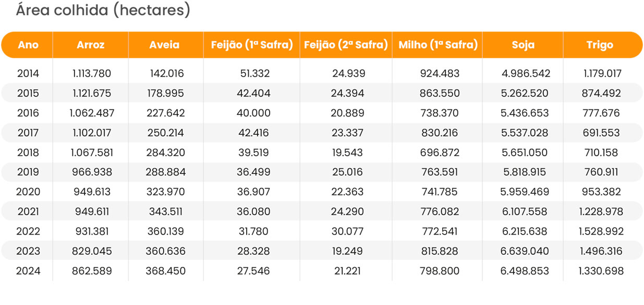
Task: Select Milho value 696.872 for 2018
Action: [x=439, y=152]
